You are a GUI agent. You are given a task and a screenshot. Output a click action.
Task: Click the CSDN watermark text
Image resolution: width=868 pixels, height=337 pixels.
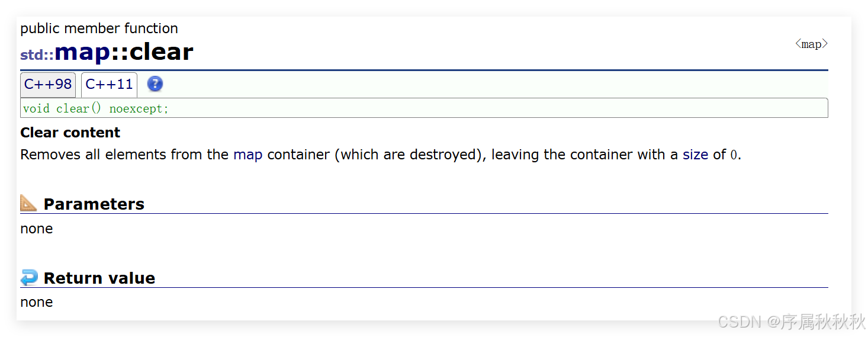[790, 322]
